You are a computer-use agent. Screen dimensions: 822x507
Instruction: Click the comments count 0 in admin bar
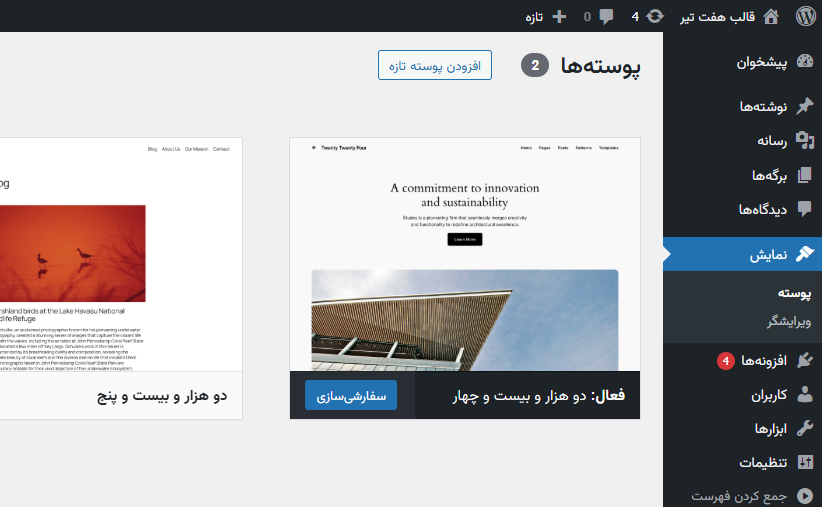587,17
